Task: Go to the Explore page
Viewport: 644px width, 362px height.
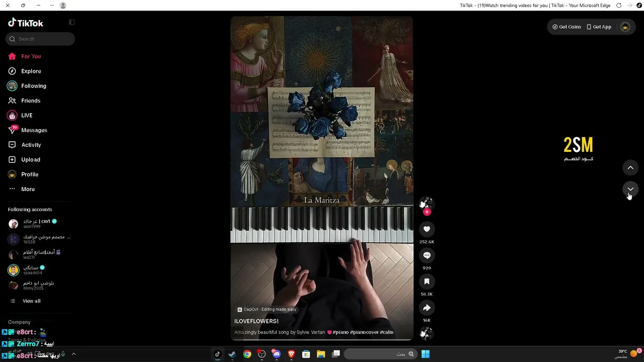Action: coord(31,71)
